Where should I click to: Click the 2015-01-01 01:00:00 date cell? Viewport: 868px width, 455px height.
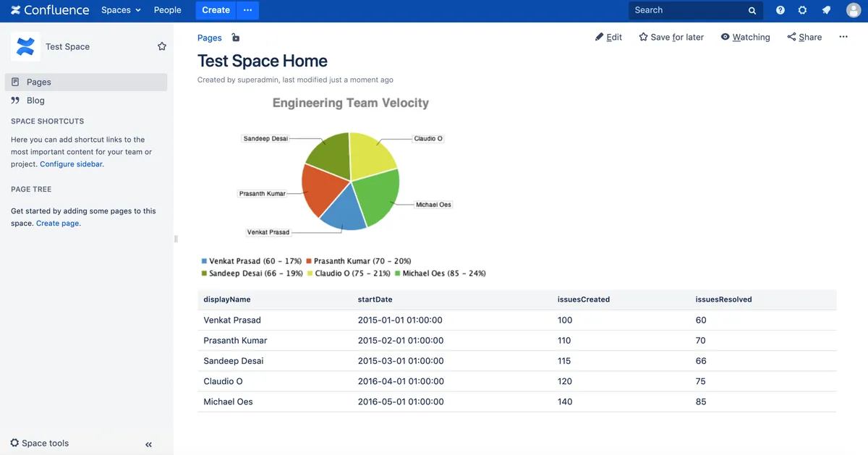coord(452,320)
